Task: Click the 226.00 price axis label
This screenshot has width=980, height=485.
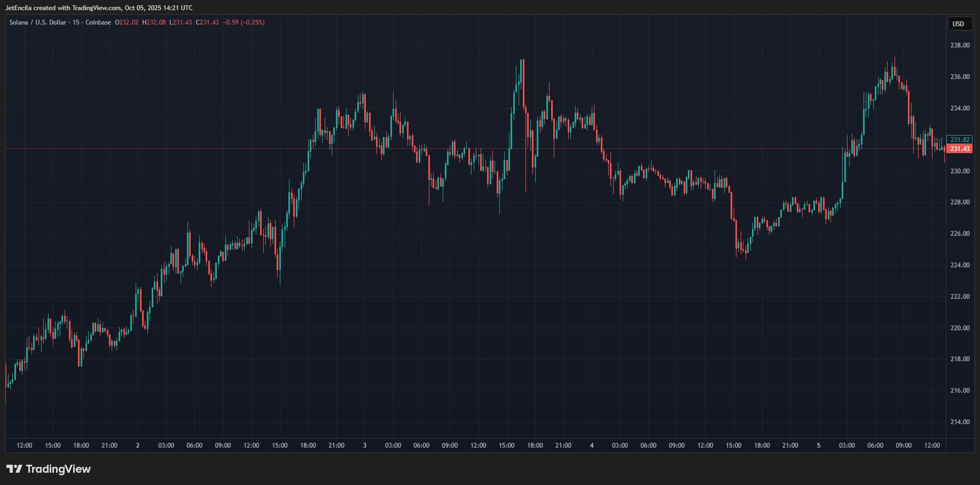Action: [x=960, y=234]
